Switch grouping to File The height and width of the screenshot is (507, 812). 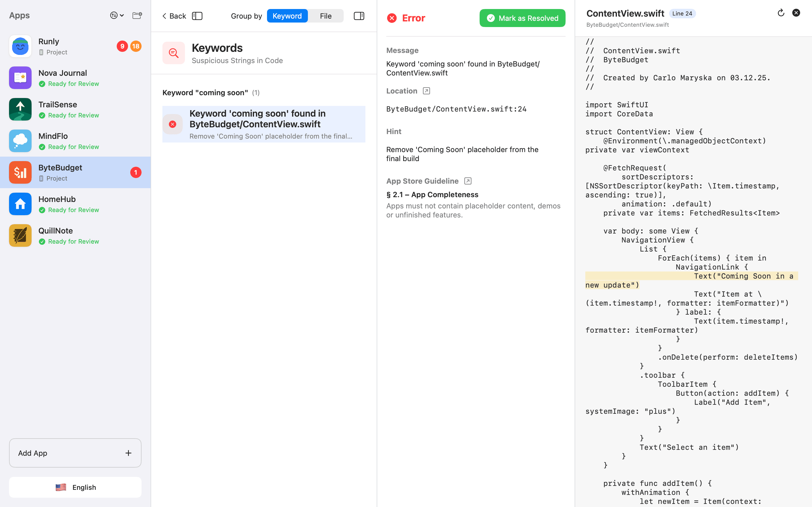(x=325, y=16)
